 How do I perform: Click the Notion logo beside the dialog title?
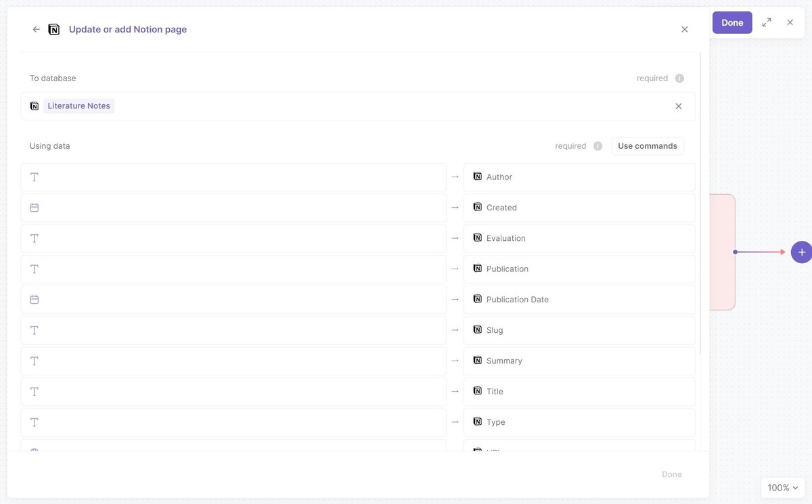click(x=54, y=30)
